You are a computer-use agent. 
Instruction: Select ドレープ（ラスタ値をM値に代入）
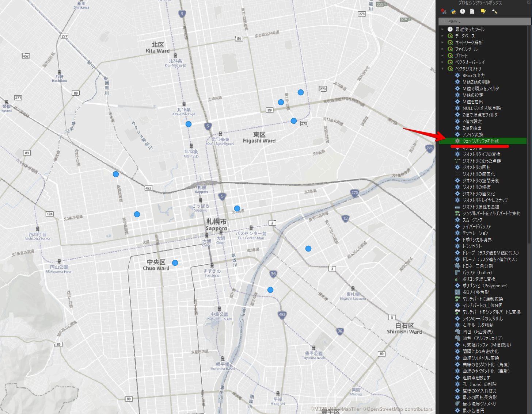tap(491, 253)
